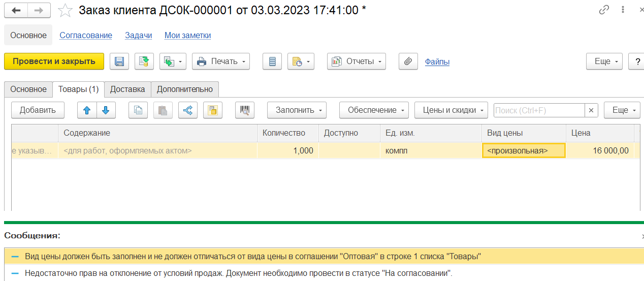
Task: Click the split row icon
Action: click(x=188, y=110)
